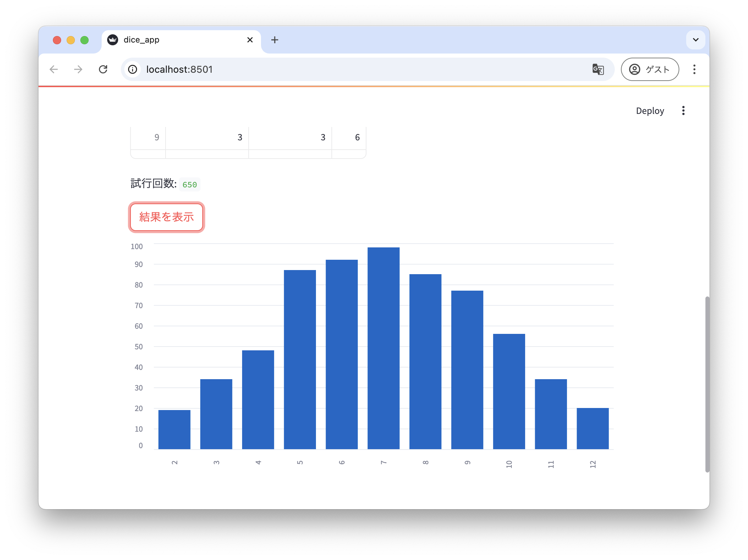The height and width of the screenshot is (560, 748).
Task: Click the browser reload icon
Action: [103, 69]
